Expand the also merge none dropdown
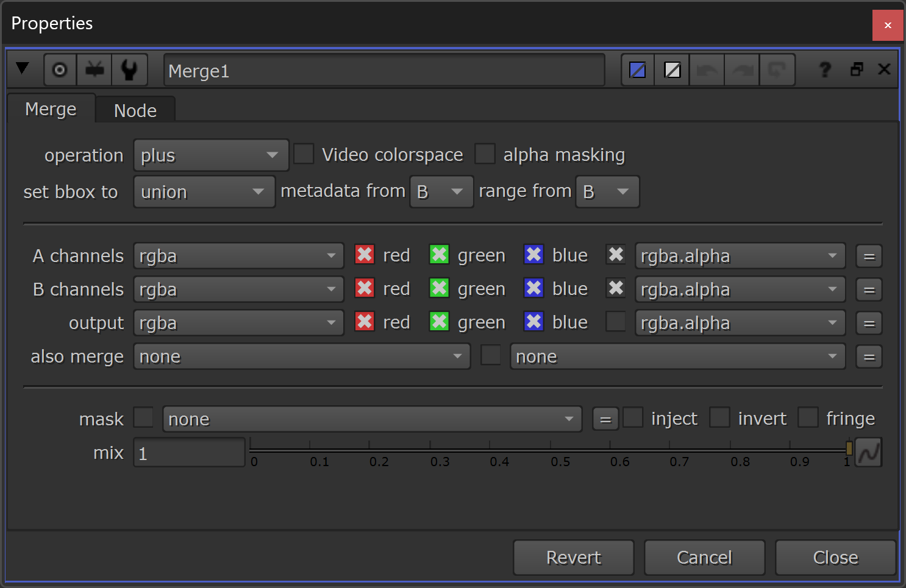Screen dimensions: 906x588 click(302, 356)
